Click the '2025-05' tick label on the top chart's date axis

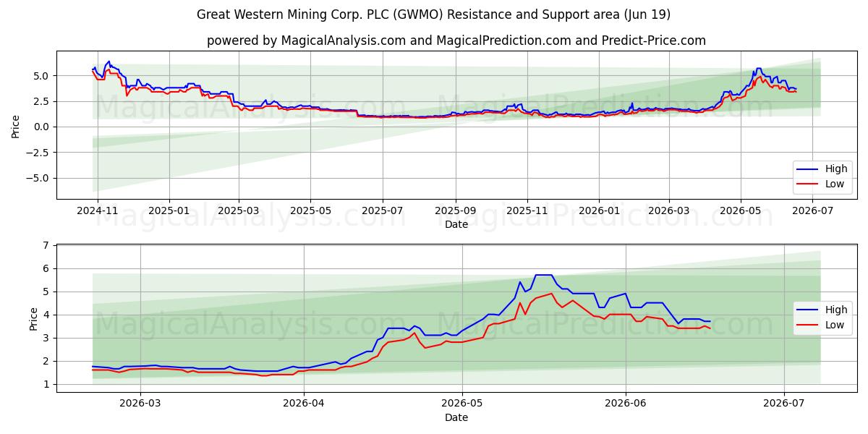[311, 211]
